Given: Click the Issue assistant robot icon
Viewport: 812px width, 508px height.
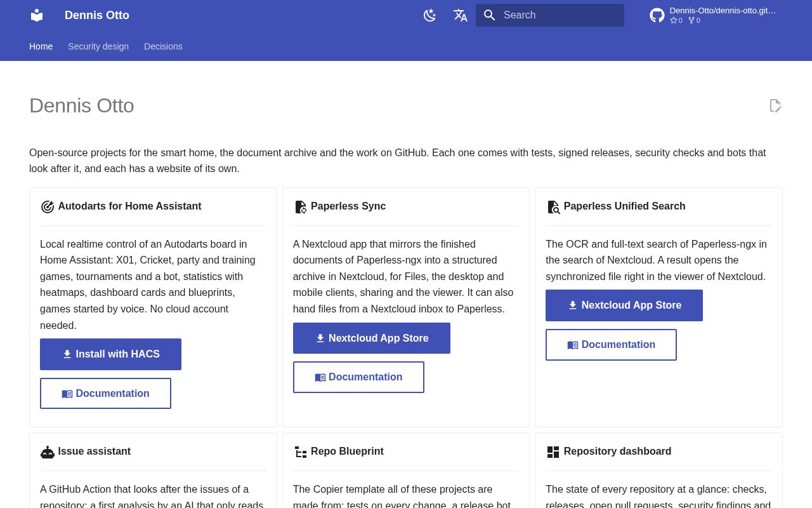Looking at the screenshot, I should point(48,452).
